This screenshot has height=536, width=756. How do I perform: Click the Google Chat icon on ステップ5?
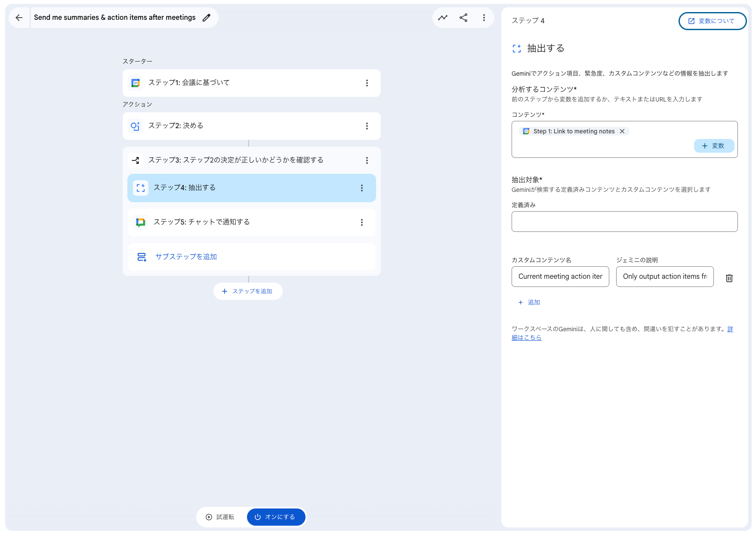pyautogui.click(x=140, y=222)
